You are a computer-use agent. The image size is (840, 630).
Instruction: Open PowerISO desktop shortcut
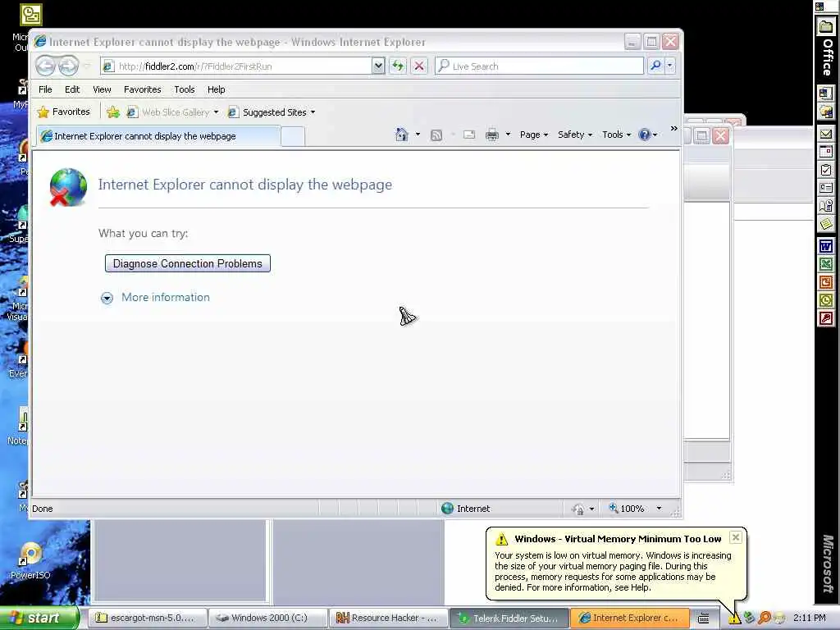coord(30,561)
